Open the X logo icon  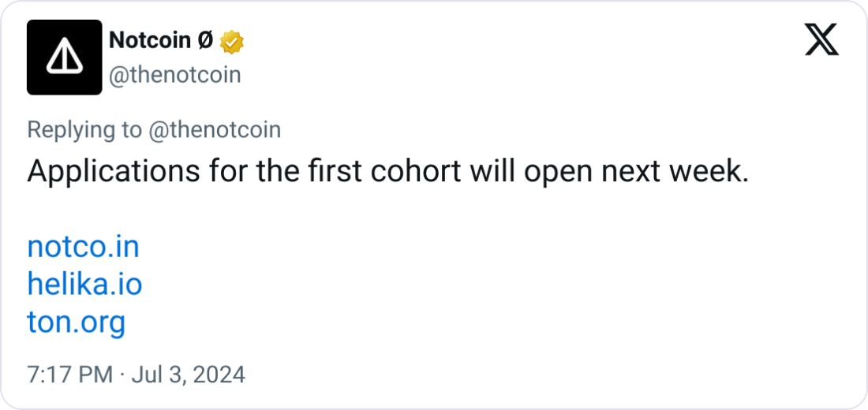pos(821,40)
